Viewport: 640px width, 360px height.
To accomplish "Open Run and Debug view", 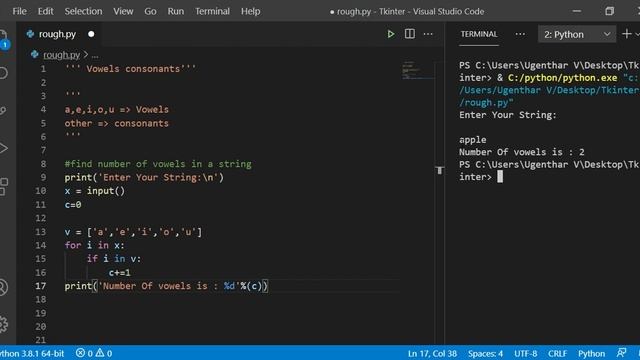I will (3, 148).
